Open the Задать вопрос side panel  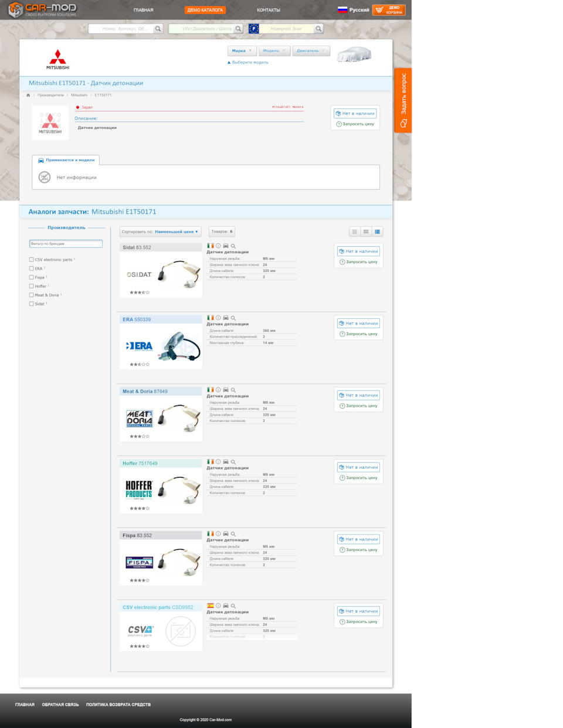tap(403, 100)
